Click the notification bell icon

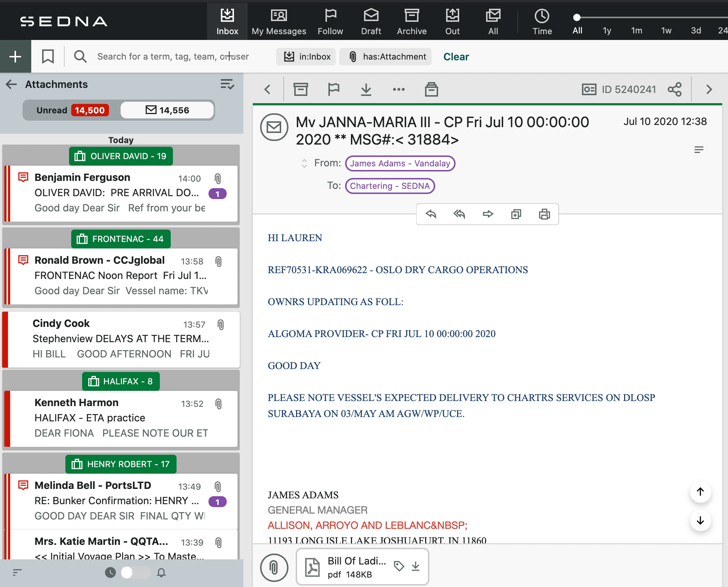point(161,573)
